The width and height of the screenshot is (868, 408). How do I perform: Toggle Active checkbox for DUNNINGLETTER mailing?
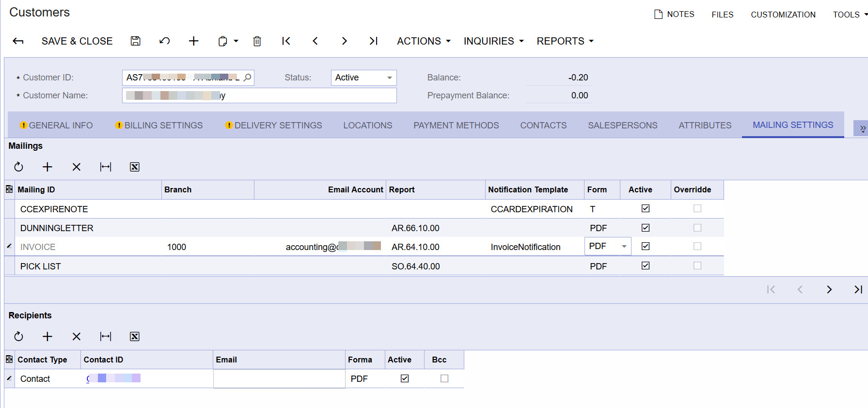[646, 228]
